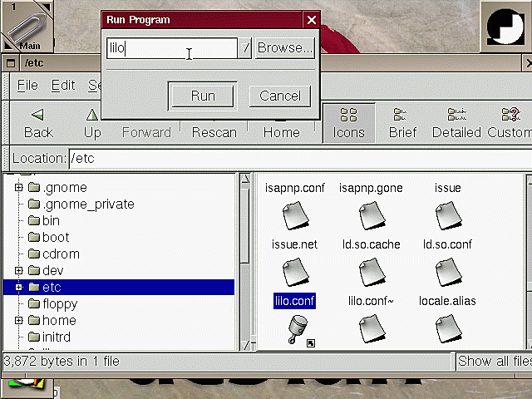Viewport: 532px width, 399px height.
Task: Click the 3,872 bytes in 1 file status
Action: pyautogui.click(x=62, y=361)
